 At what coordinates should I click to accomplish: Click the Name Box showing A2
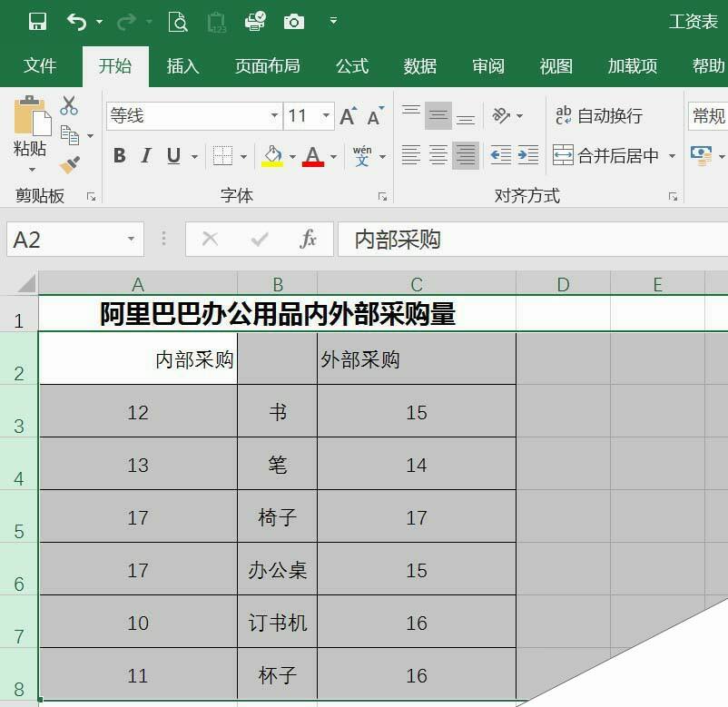coord(65,239)
